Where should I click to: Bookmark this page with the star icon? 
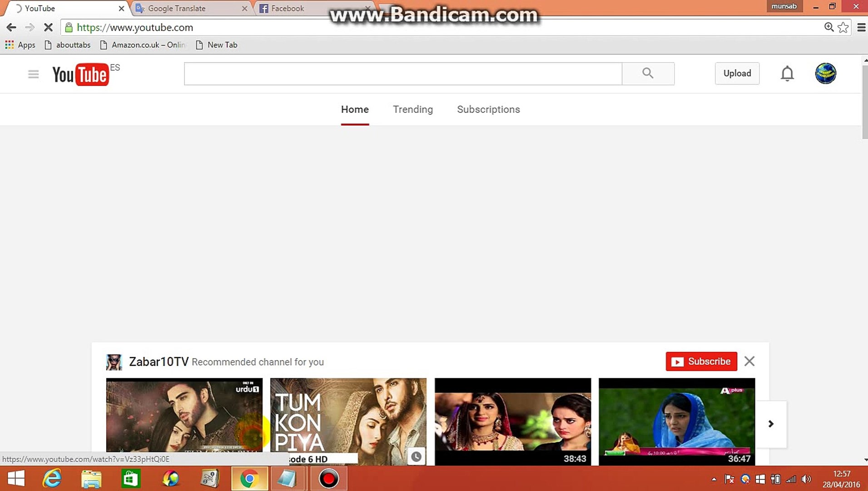[843, 27]
